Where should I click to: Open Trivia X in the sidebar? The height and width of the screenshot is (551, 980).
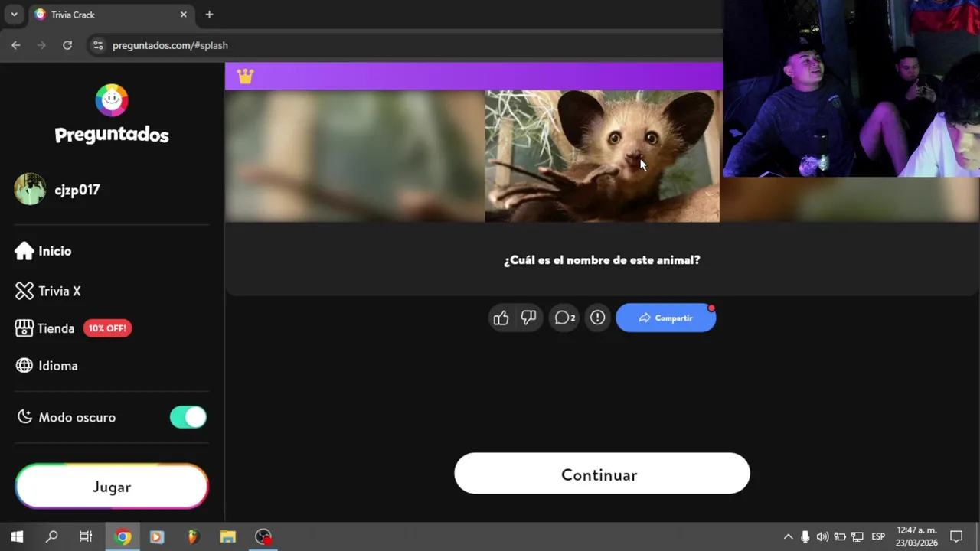tap(47, 291)
